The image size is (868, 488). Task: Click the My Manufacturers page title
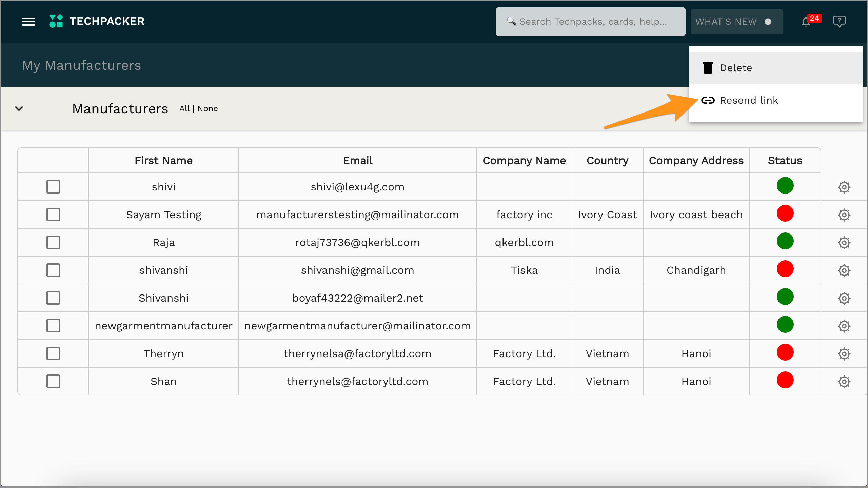point(81,65)
